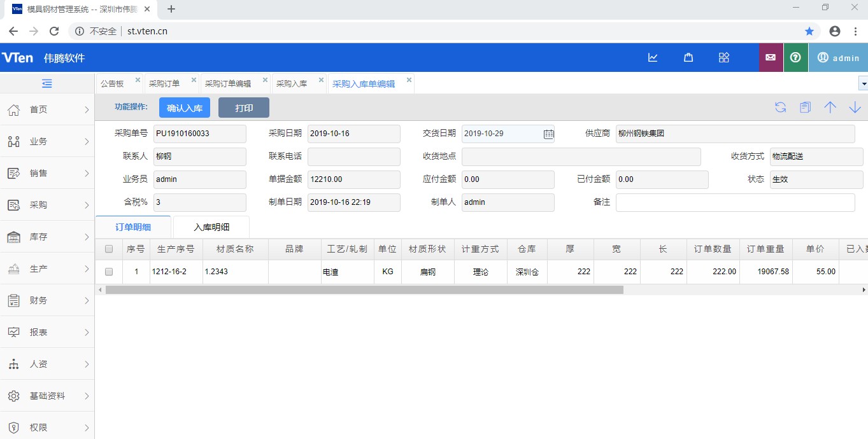Expand the 库存 sidebar menu
The width and height of the screenshot is (868, 439).
click(x=47, y=237)
